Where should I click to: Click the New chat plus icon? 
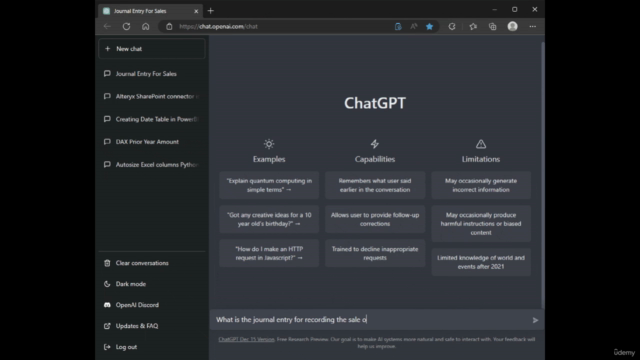pyautogui.click(x=107, y=49)
